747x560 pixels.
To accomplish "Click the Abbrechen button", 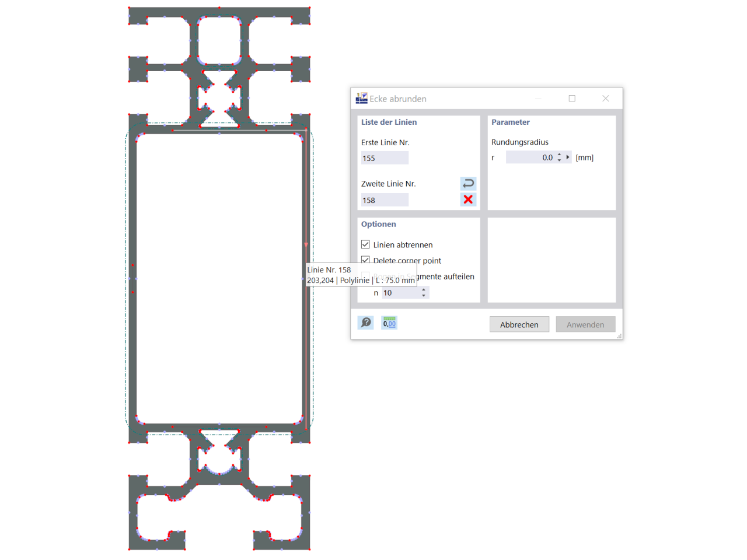I will (519, 324).
